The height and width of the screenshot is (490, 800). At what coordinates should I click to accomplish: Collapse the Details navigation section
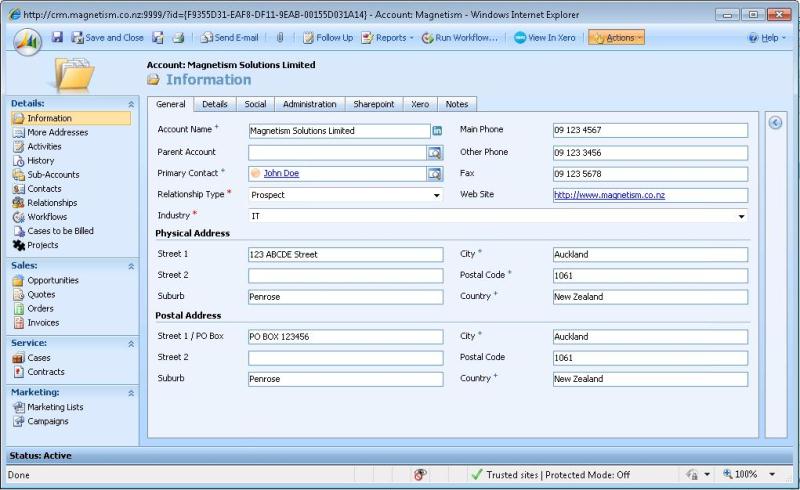tap(131, 104)
